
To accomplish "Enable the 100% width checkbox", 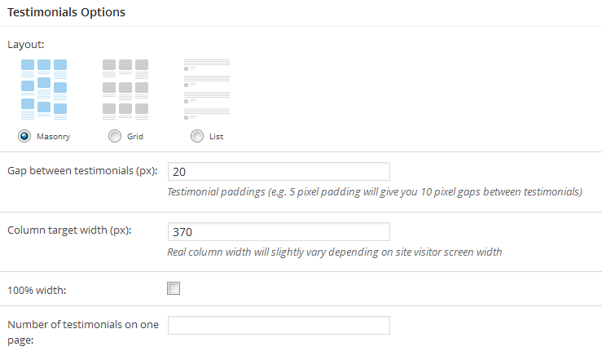I will 174,288.
